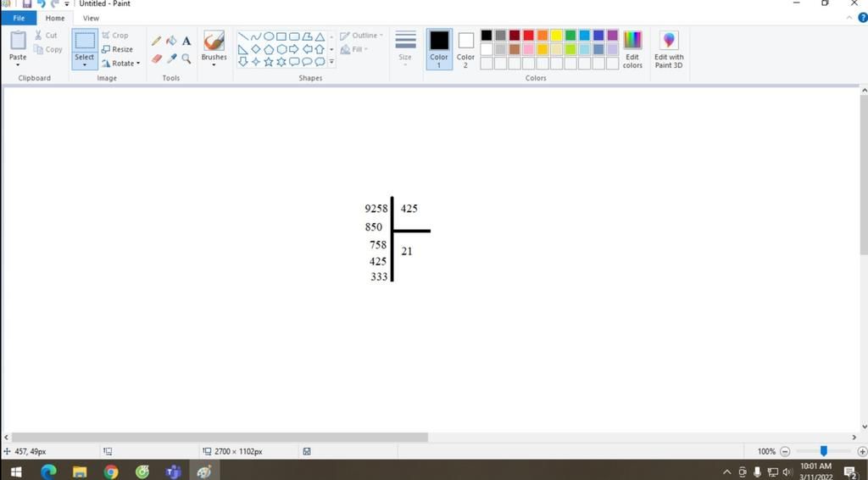Click the Crop button
Screen dimensions: 868x480
point(115,35)
